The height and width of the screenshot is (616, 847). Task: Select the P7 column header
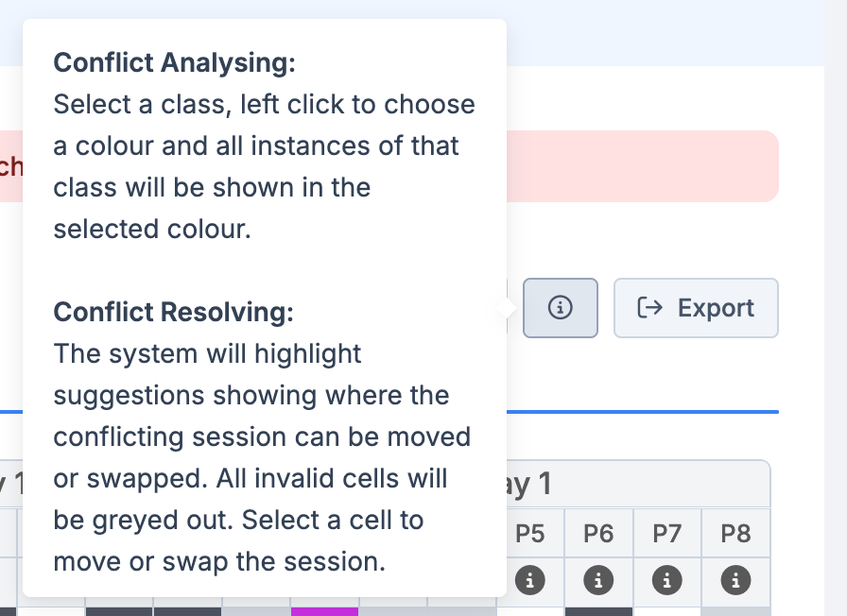[x=667, y=534]
